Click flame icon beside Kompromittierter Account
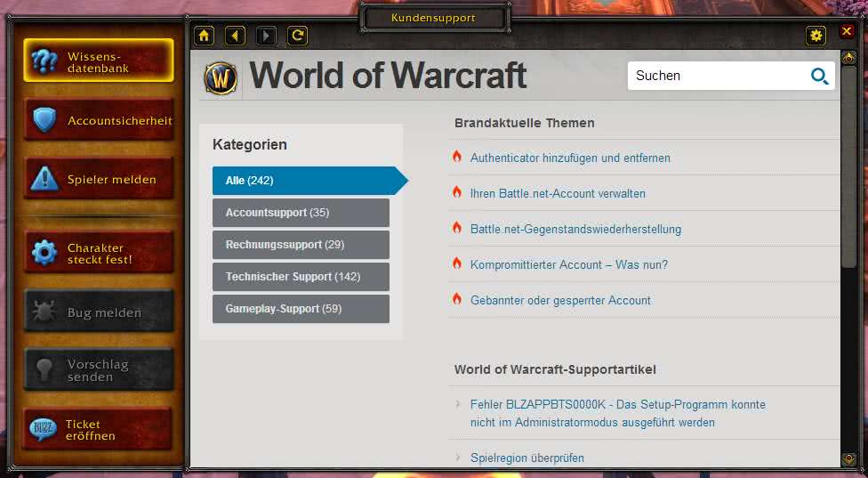The image size is (868, 478). (457, 263)
